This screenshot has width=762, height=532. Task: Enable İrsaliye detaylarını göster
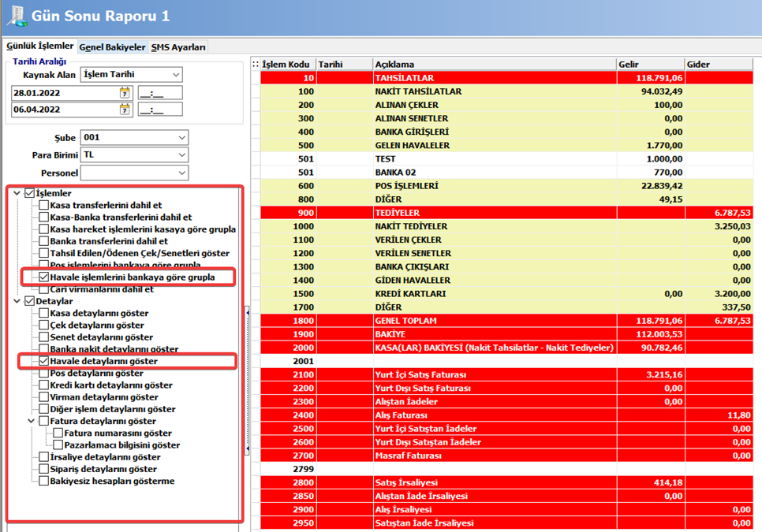click(43, 457)
